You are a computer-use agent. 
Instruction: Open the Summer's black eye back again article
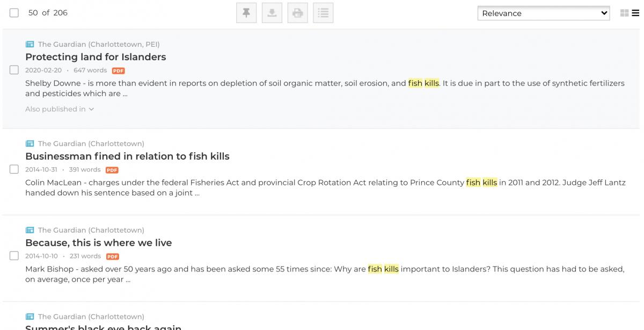tap(103, 327)
